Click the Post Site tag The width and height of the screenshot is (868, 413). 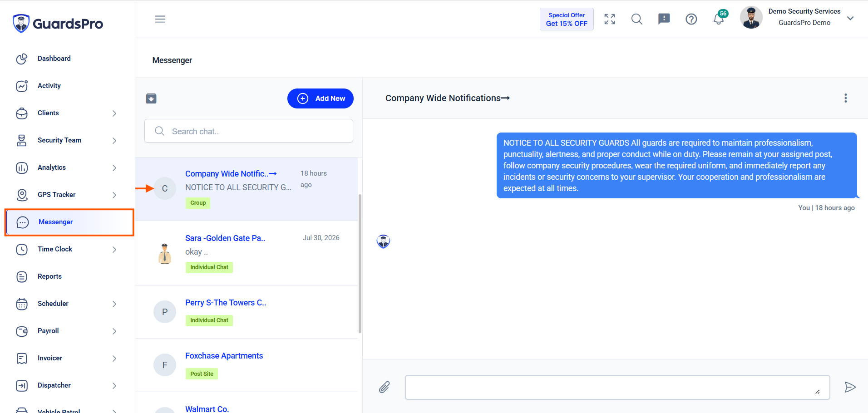click(202, 374)
